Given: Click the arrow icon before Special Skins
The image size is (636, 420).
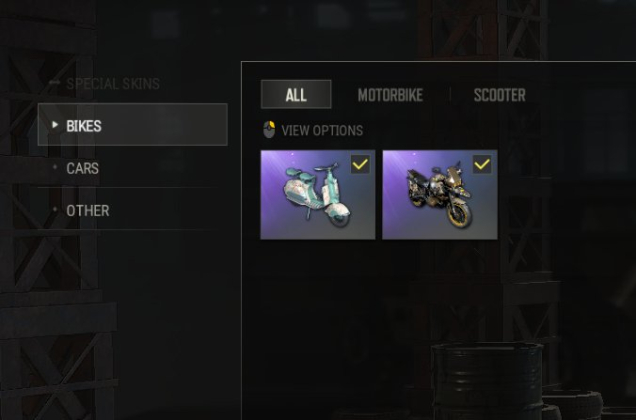Looking at the screenshot, I should (x=54, y=83).
